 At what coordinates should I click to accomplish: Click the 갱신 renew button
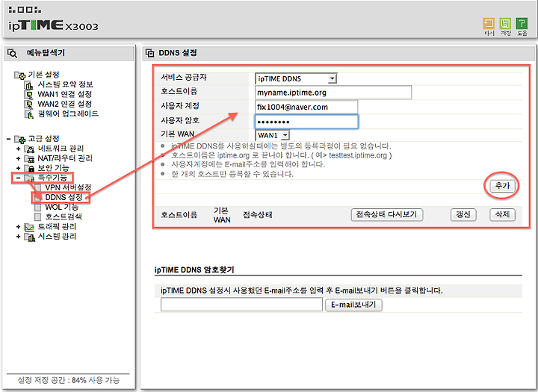(463, 215)
